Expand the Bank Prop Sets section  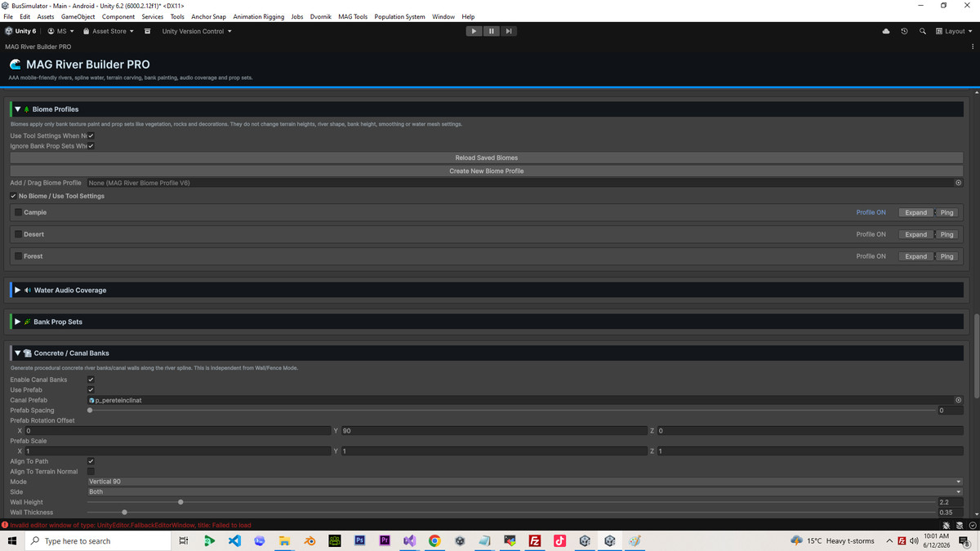pyautogui.click(x=18, y=322)
